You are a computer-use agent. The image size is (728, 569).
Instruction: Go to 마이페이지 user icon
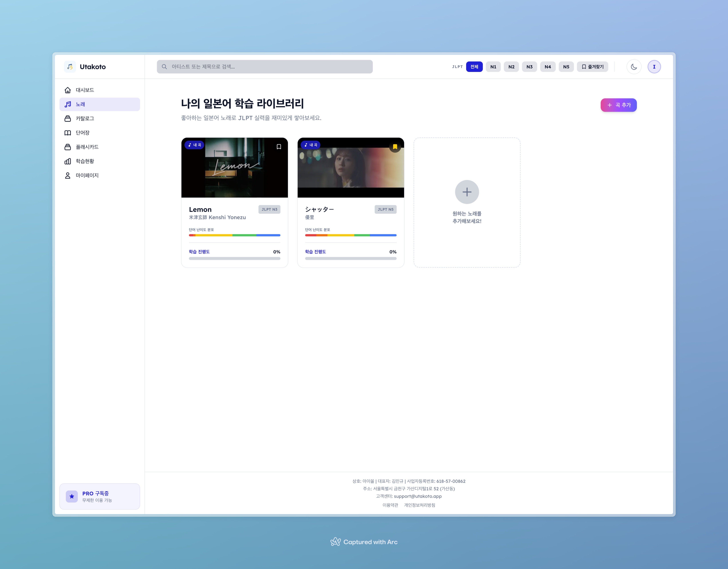click(68, 175)
